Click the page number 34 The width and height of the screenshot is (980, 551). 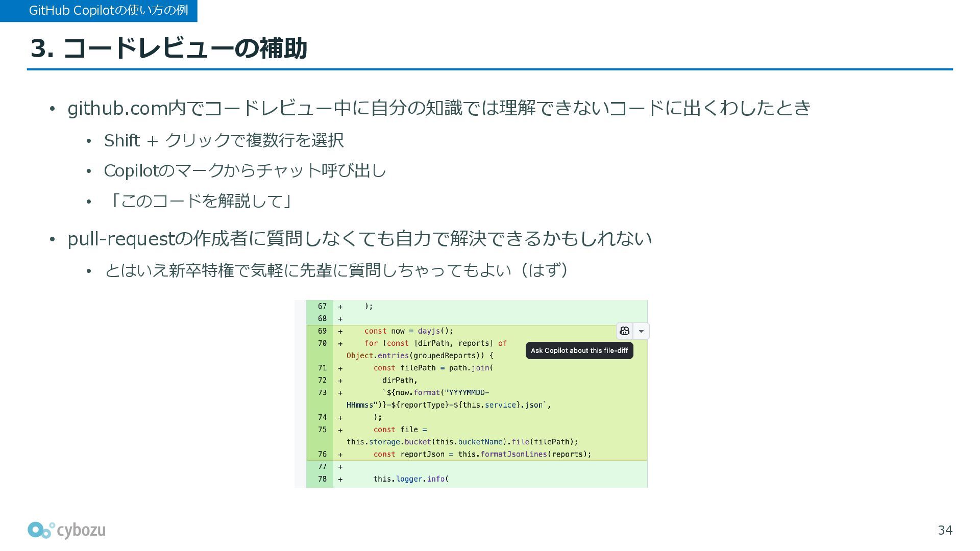(945, 531)
